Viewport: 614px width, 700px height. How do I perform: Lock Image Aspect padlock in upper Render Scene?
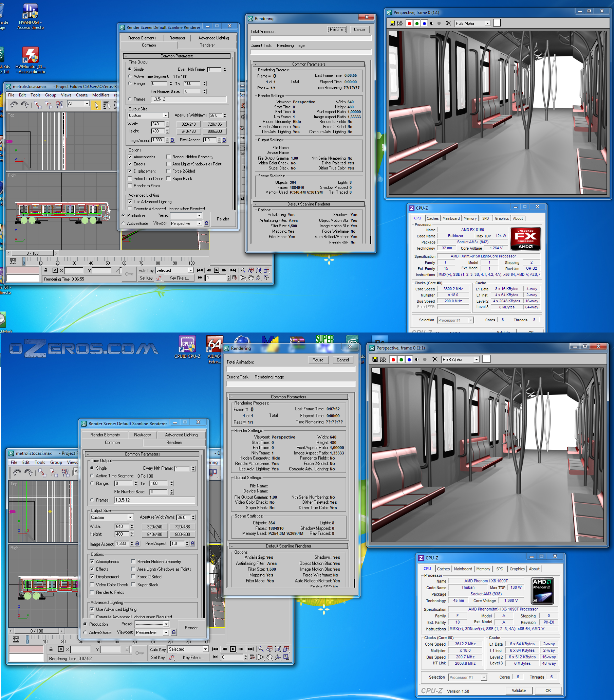(172, 140)
